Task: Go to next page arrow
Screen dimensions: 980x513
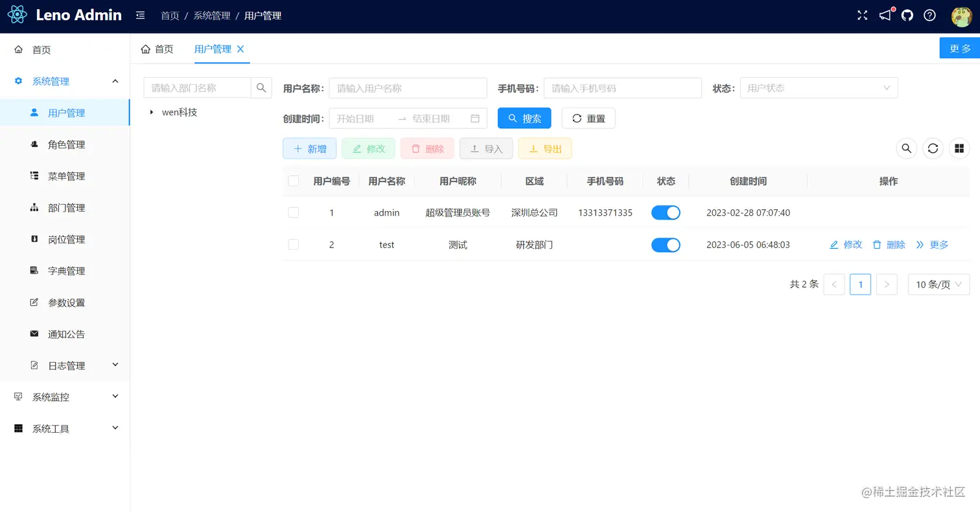Action: [887, 284]
